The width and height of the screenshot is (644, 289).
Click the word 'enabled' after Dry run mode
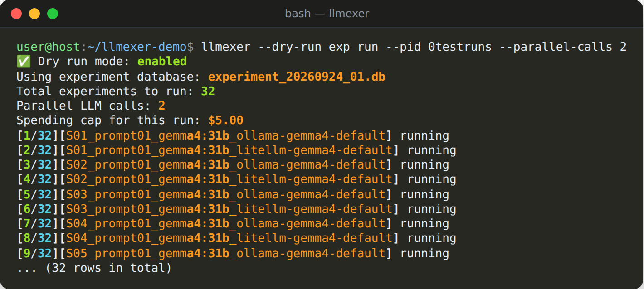pyautogui.click(x=162, y=62)
